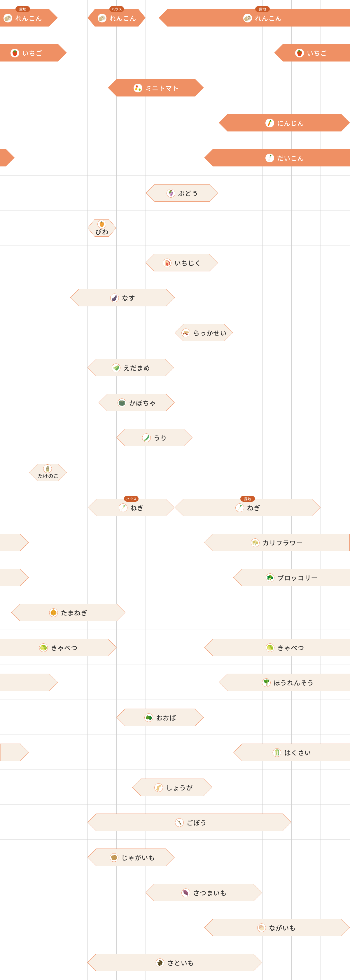The image size is (350, 980).
Task: Click the さといも label
Action: [x=181, y=963]
